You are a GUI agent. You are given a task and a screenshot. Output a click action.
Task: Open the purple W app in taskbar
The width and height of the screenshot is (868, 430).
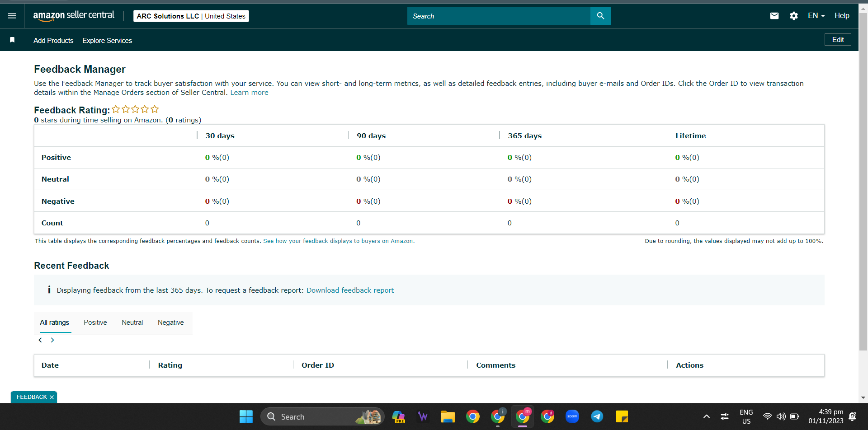(x=423, y=416)
